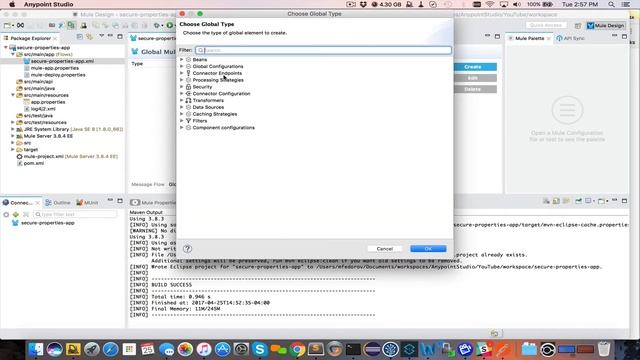
Task: Open App Store from the dock
Action: (222, 349)
